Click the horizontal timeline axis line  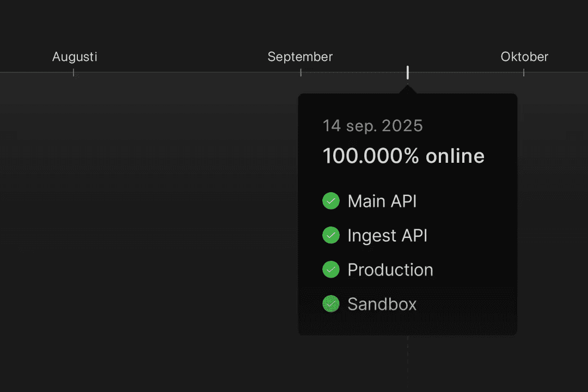185,72
